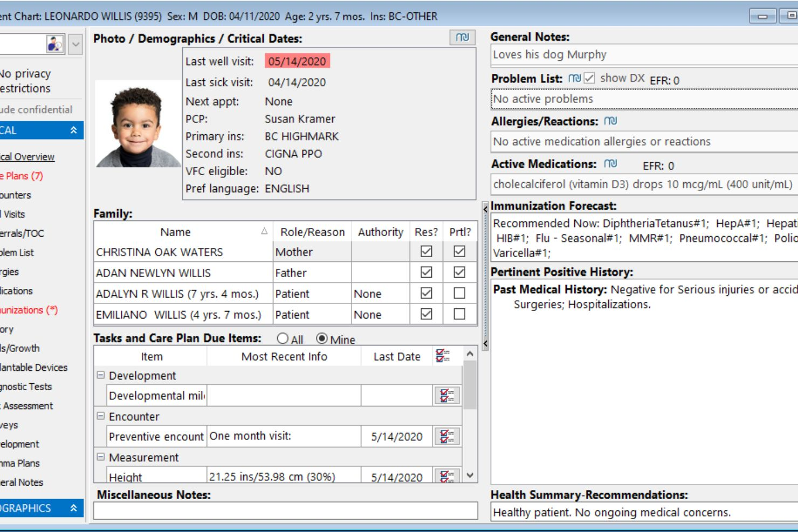Click the patient photo icon in the top-left selector
Image resolution: width=798 pixels, height=532 pixels.
(55, 44)
